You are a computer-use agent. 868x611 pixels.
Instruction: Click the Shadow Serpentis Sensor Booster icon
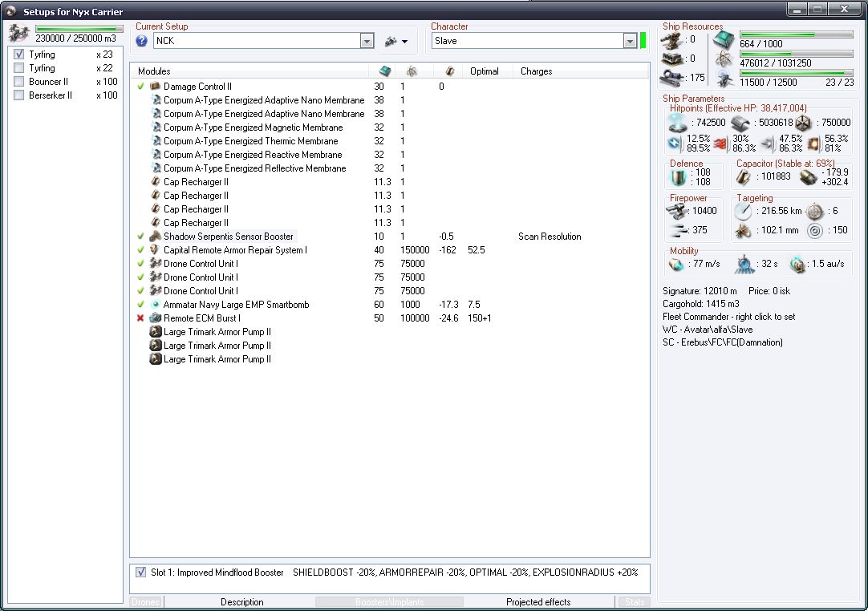156,237
